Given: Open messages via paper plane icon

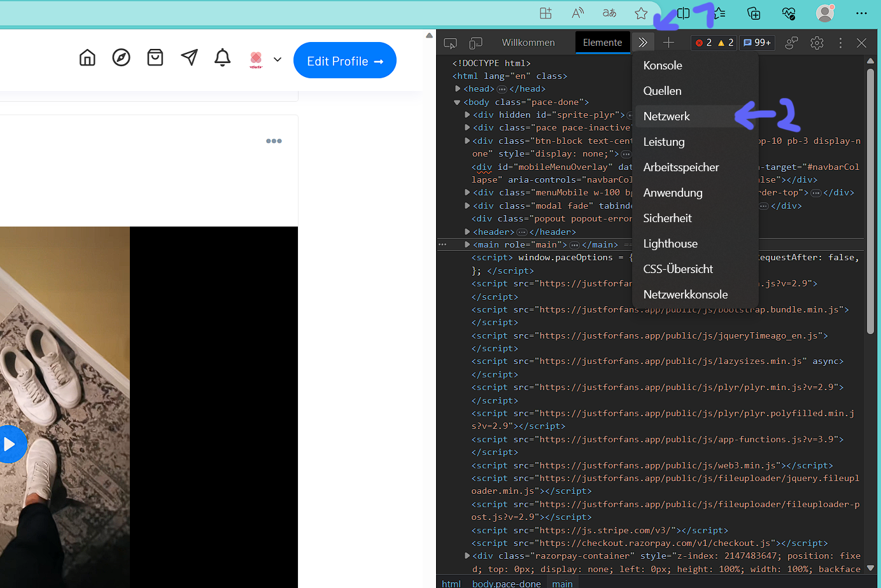Looking at the screenshot, I should point(189,57).
